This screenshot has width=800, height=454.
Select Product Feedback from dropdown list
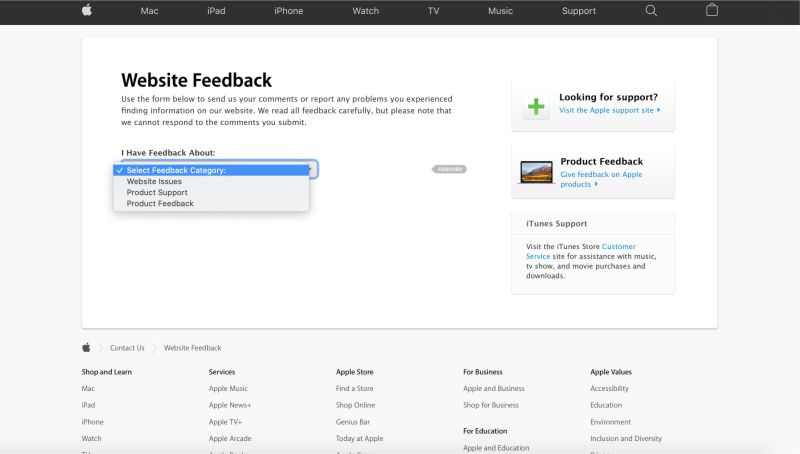point(211,204)
